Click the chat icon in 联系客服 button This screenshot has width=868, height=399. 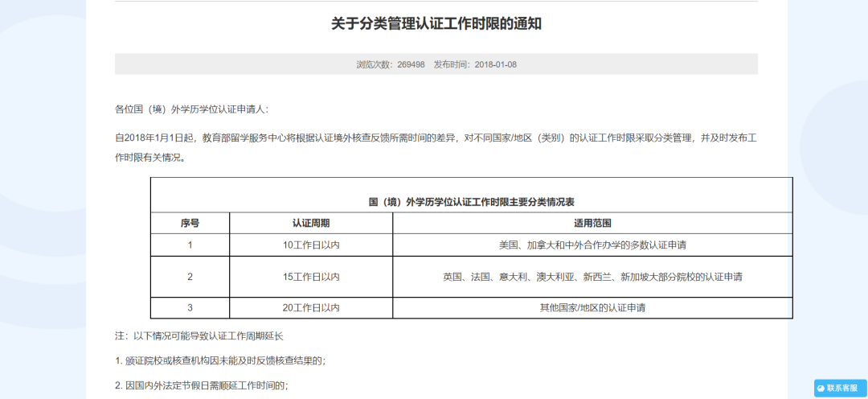821,389
